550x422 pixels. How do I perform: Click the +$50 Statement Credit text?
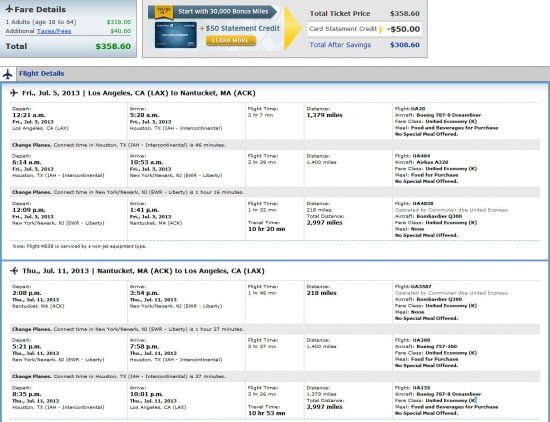240,28
